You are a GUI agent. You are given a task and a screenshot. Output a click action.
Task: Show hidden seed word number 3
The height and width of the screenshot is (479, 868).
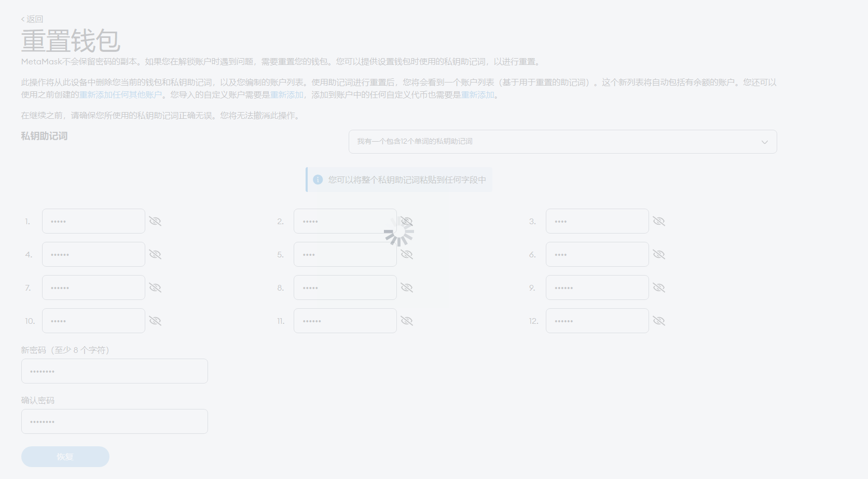click(x=659, y=222)
